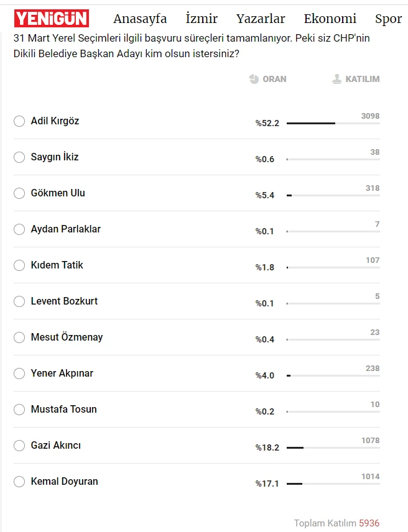Click the Oran pie chart icon
The image size is (408, 532).
[254, 79]
